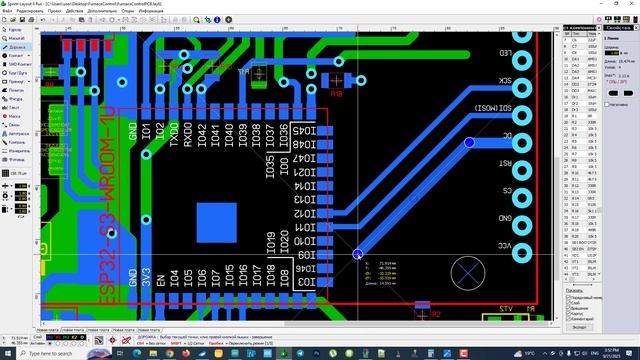Open the Опции menu
Screen dimensions: 640x360
pyautogui.click(x=128, y=11)
